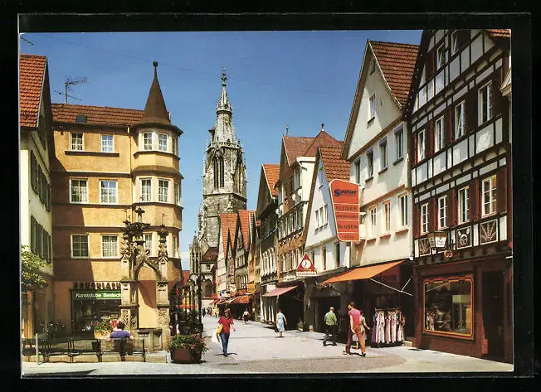Select the large orange shop awning
Viewport: 541px width, 392px height.
pos(364,272)
